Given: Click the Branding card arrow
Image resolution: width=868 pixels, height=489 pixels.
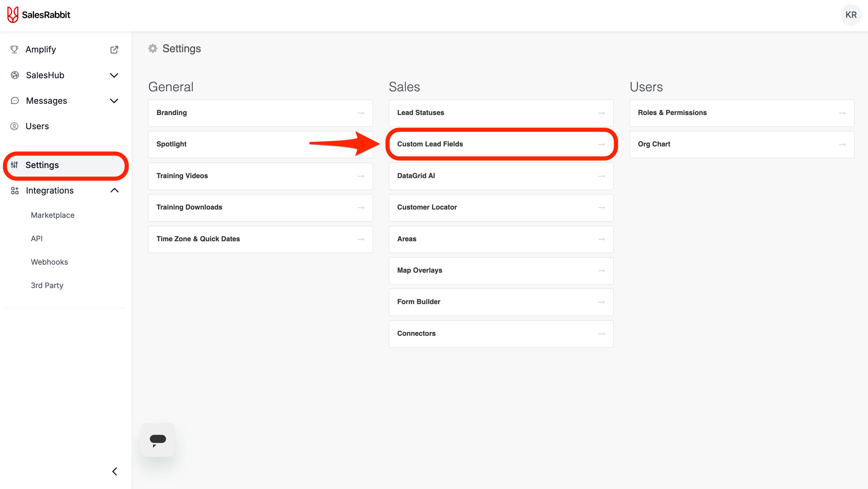Looking at the screenshot, I should (360, 113).
